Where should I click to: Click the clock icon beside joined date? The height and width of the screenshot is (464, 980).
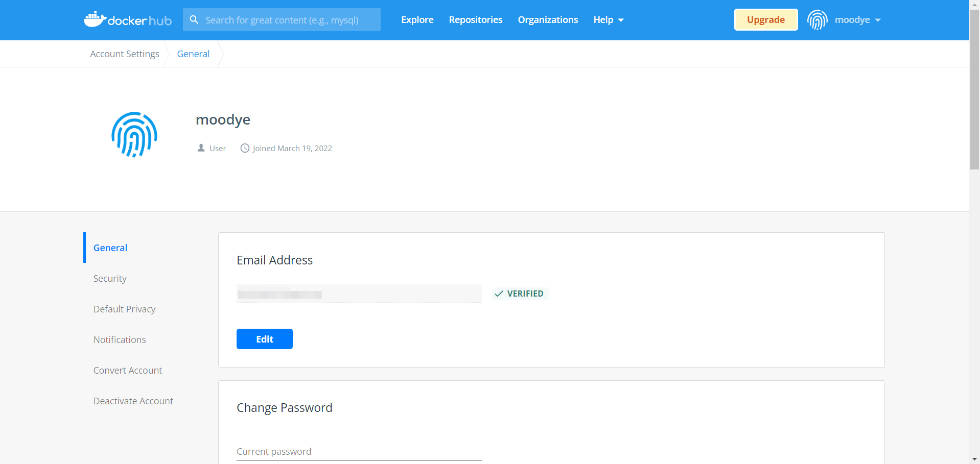click(x=245, y=148)
